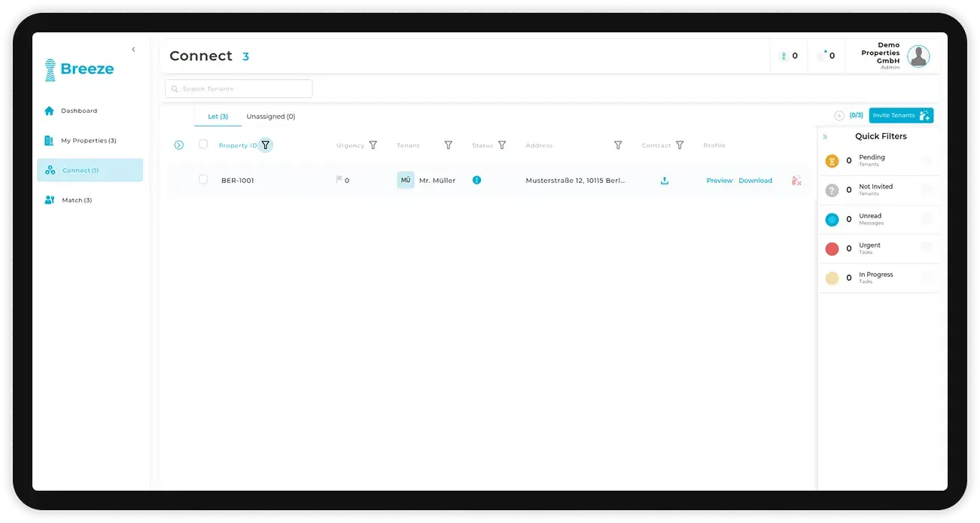Go to My Properties (3)
This screenshot has width=980, height=523.
click(x=90, y=141)
